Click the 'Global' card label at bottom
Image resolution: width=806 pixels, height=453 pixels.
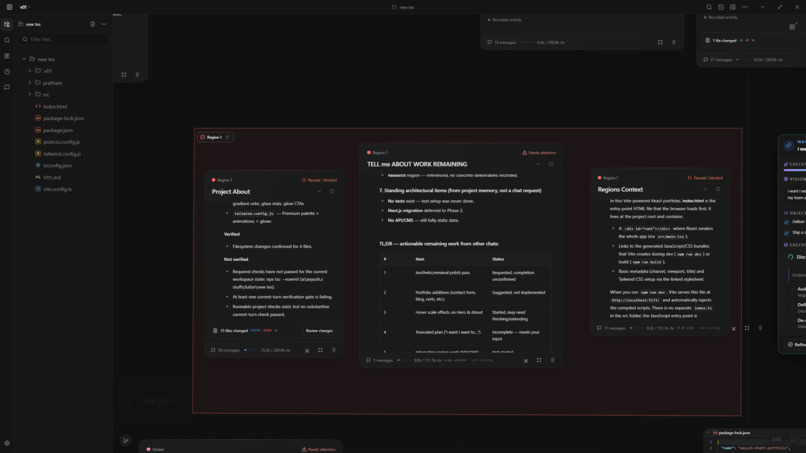[158, 449]
